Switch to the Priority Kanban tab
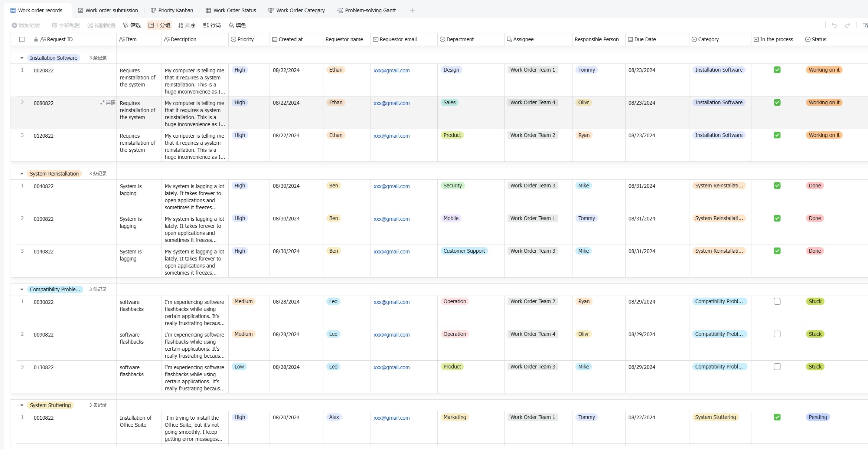The width and height of the screenshot is (868, 449). coord(172,10)
